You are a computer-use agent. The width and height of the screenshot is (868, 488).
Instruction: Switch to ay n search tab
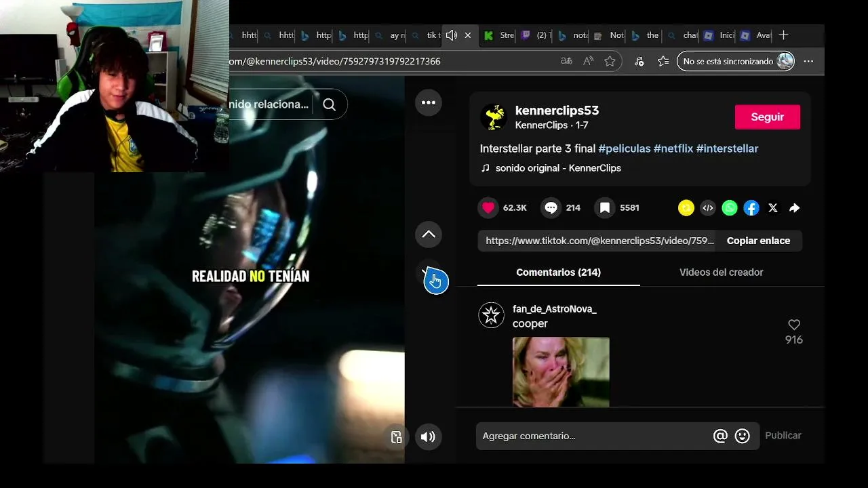pos(389,35)
